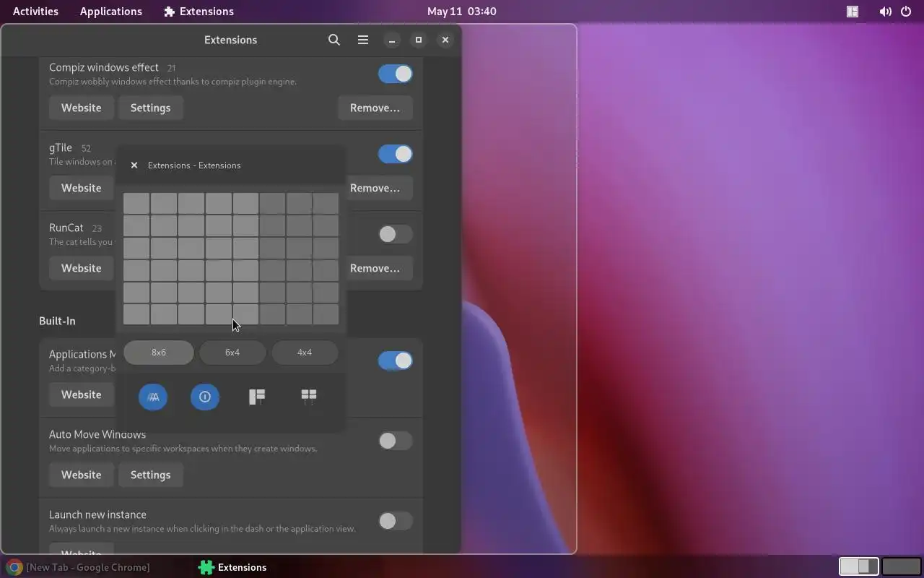Click the "Built-In" section heading
924x578 pixels.
tap(57, 321)
